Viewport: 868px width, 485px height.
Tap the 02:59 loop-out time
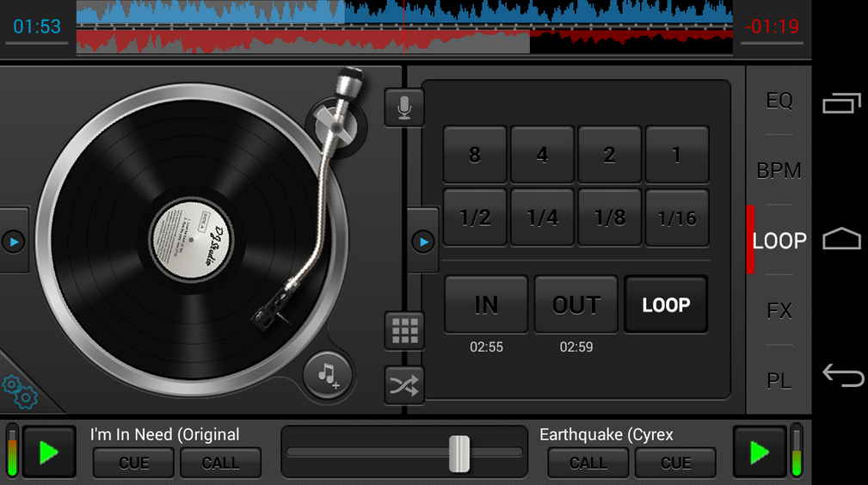coord(576,347)
